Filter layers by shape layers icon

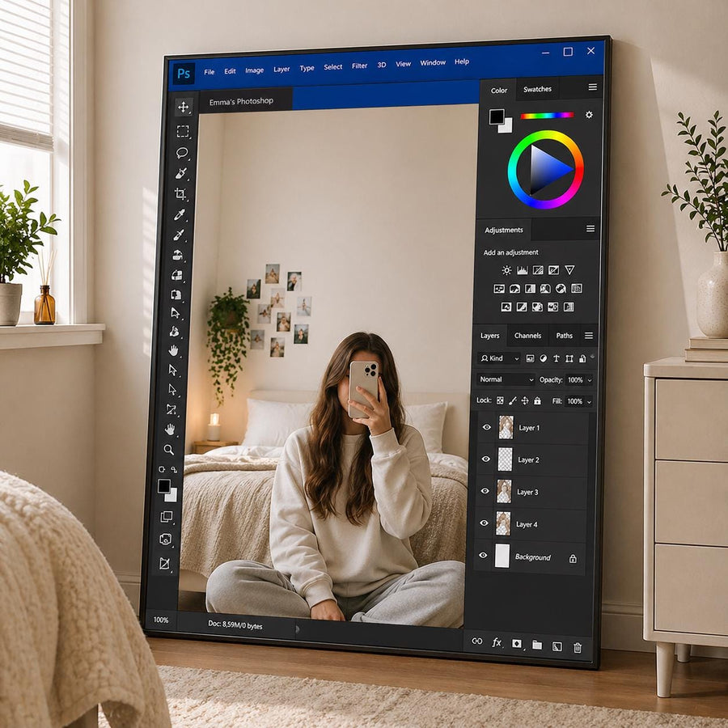click(x=569, y=358)
